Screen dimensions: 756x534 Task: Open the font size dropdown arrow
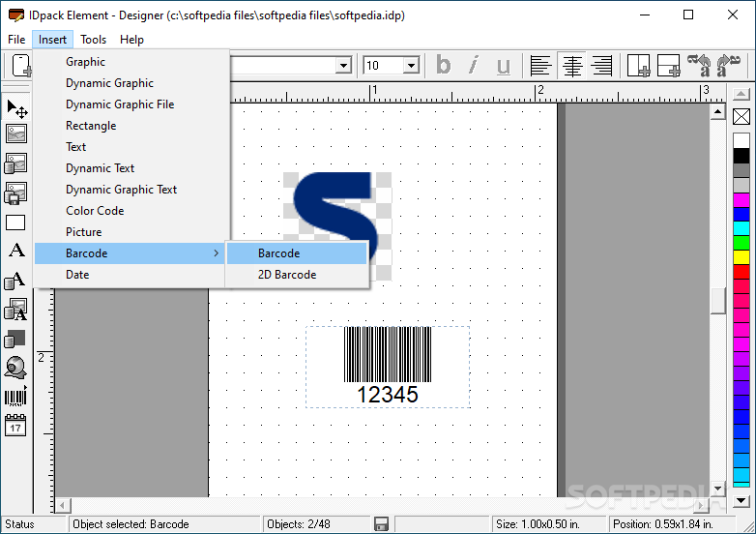click(411, 65)
